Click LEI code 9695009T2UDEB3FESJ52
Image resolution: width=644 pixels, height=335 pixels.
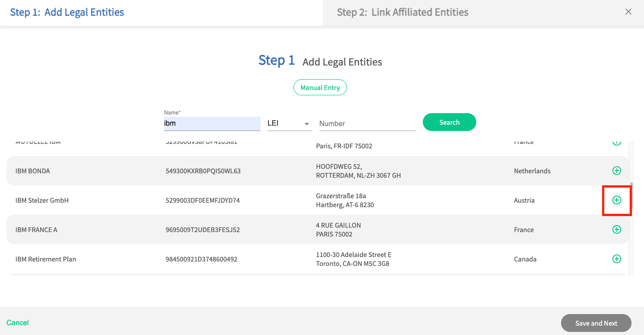click(x=202, y=230)
